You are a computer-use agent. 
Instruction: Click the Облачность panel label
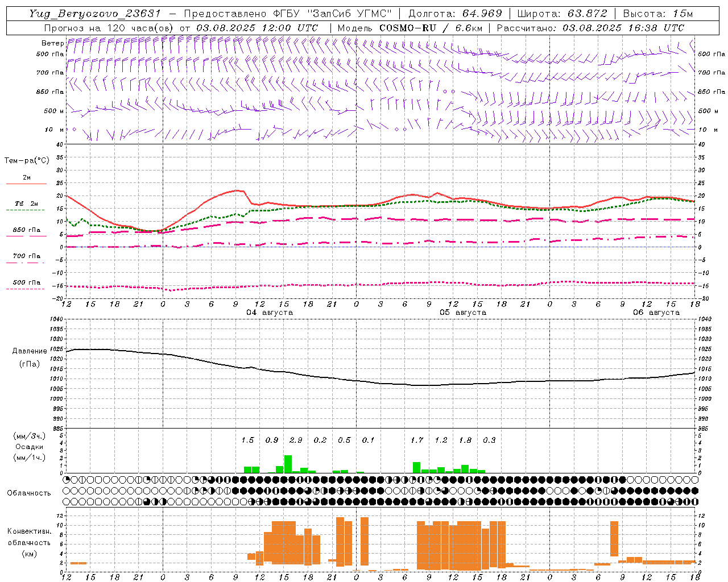29,493
